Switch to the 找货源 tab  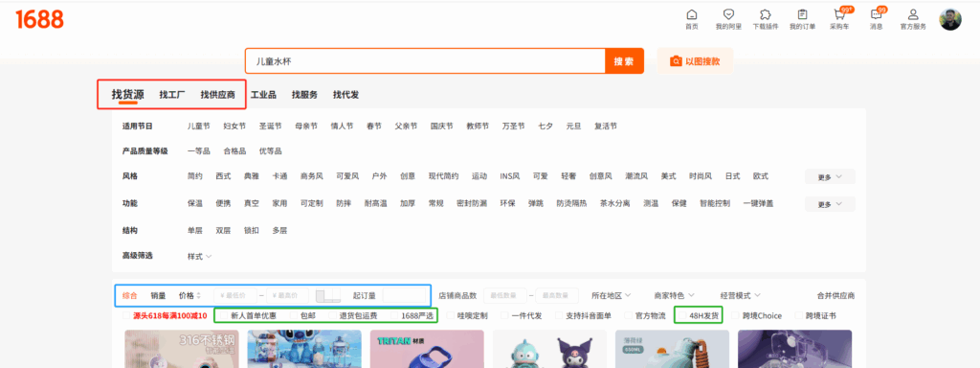[128, 95]
